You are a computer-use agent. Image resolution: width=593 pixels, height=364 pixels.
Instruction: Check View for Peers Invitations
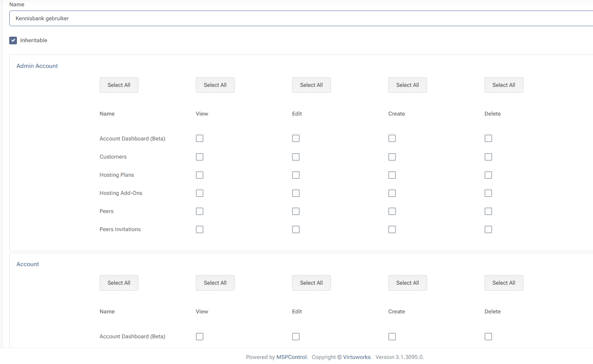(200, 229)
